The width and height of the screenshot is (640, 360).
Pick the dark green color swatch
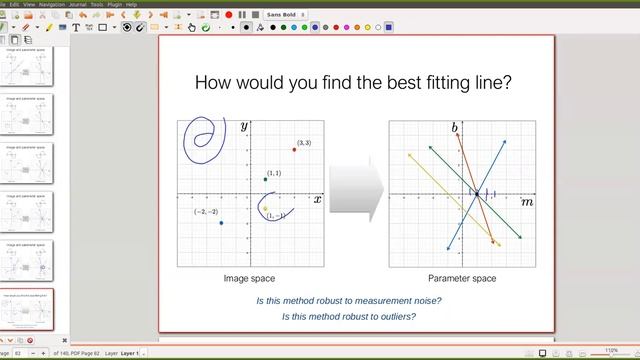284,28
